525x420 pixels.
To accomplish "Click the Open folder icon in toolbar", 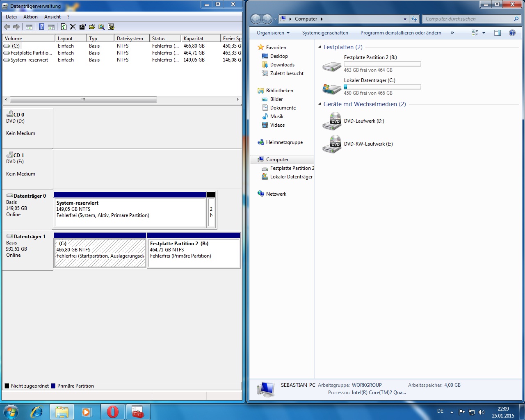I will click(x=92, y=27).
